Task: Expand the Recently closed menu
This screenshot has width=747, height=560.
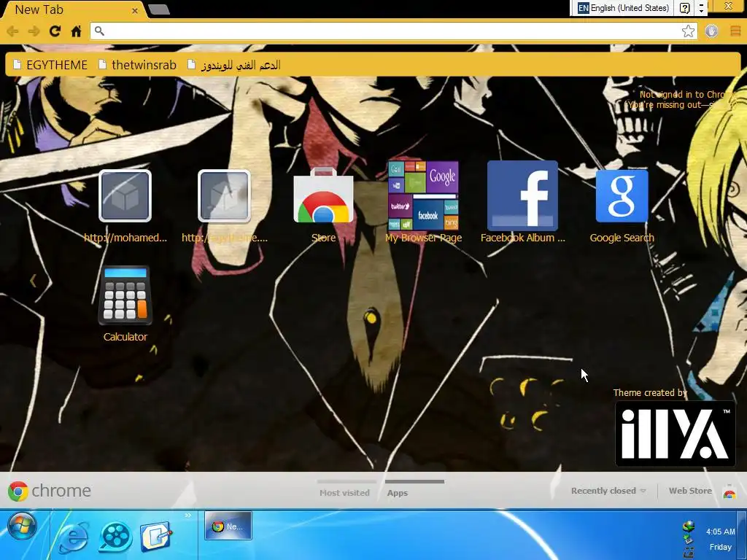Action: pyautogui.click(x=608, y=491)
